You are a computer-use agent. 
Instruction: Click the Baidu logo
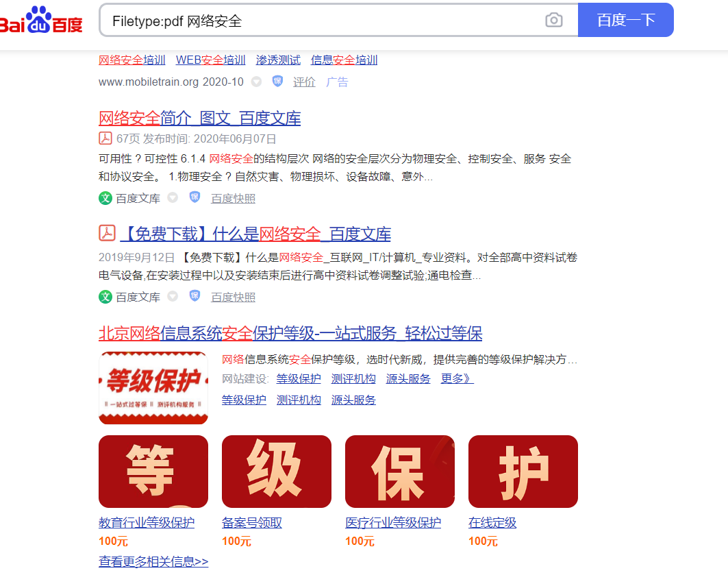pos(41,20)
